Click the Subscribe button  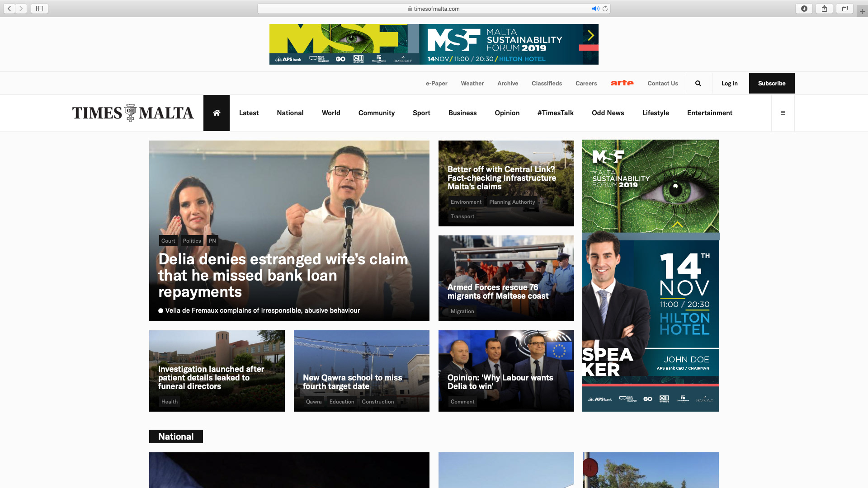[x=771, y=83]
